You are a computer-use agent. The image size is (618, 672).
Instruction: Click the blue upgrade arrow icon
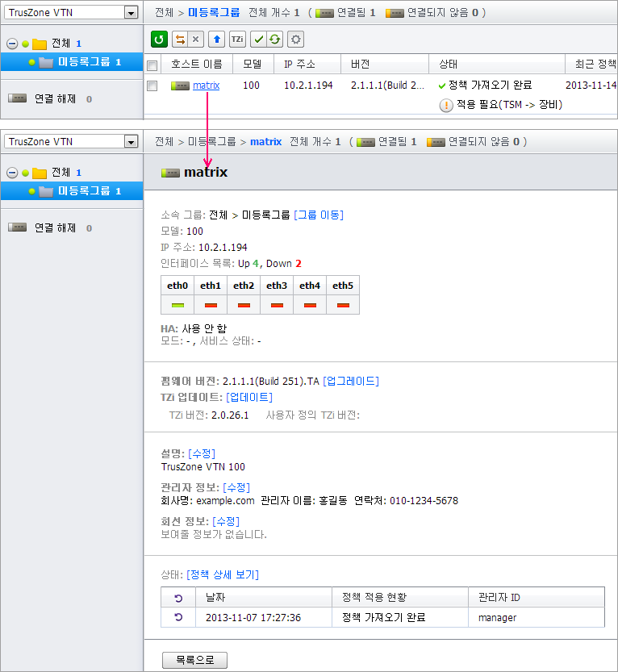[x=217, y=39]
